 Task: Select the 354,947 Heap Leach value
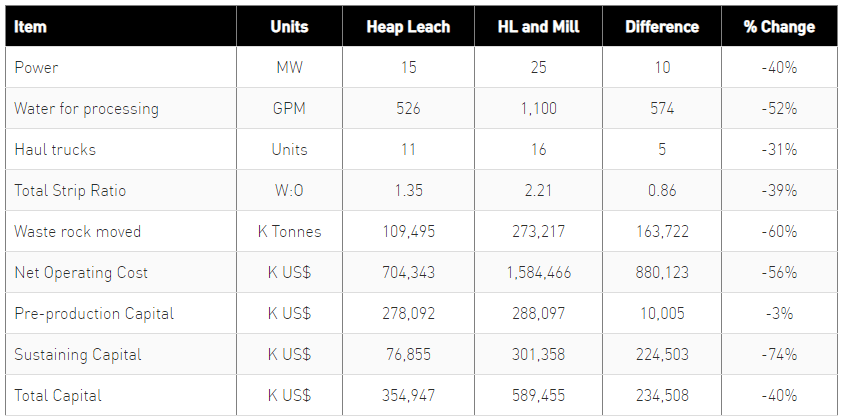(407, 395)
